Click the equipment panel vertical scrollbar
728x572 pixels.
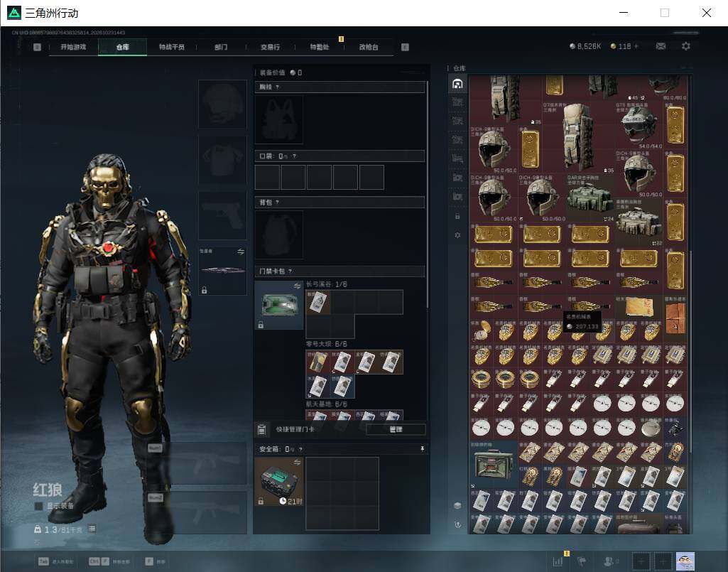[427, 194]
